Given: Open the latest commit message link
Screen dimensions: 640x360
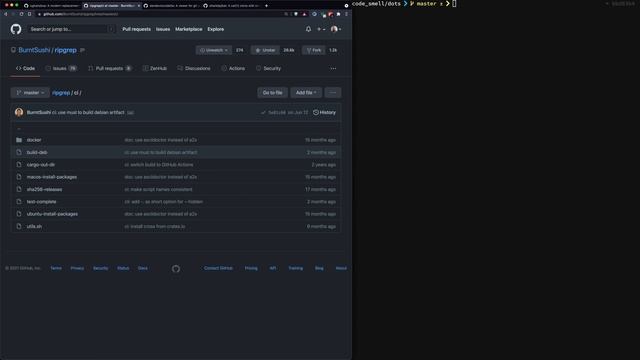Looking at the screenshot, I should click(x=88, y=112).
